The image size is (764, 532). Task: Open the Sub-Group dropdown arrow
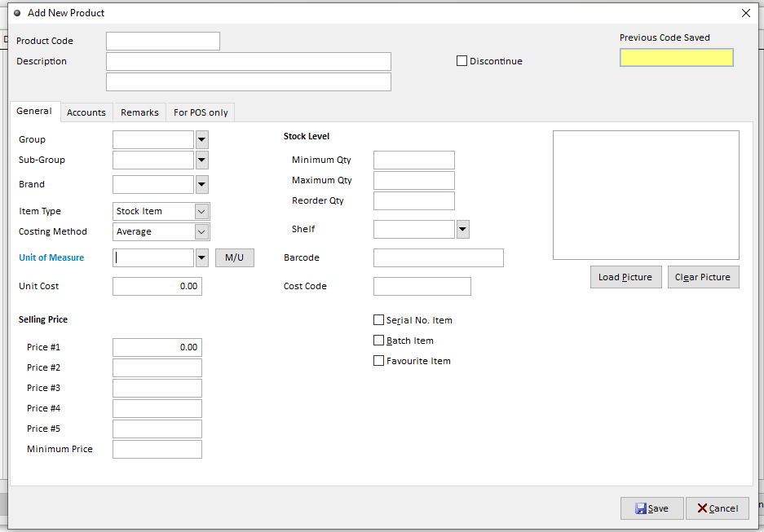[201, 160]
